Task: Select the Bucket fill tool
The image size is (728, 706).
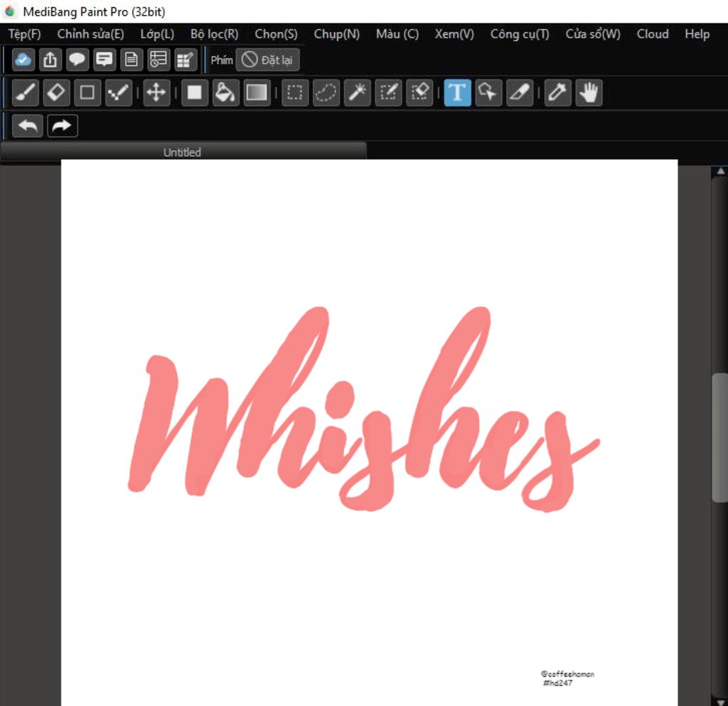Action: 225,93
